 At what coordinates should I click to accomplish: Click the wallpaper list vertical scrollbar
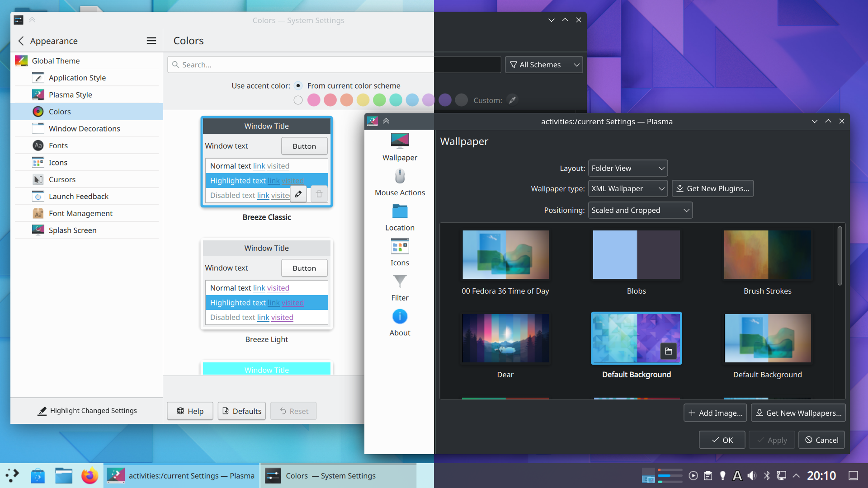click(840, 256)
